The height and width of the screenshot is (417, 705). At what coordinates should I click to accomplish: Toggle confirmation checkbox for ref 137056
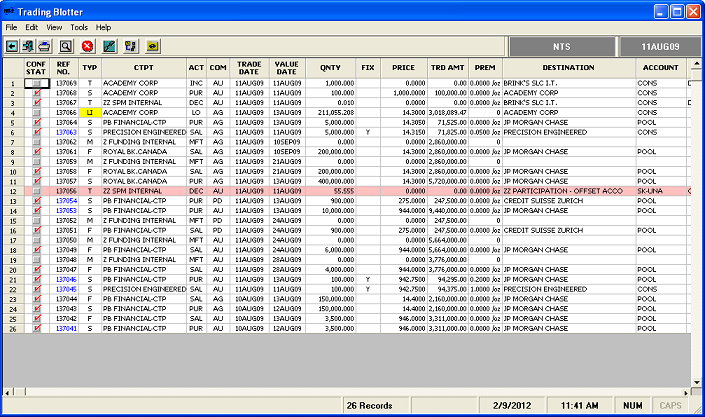click(36, 191)
